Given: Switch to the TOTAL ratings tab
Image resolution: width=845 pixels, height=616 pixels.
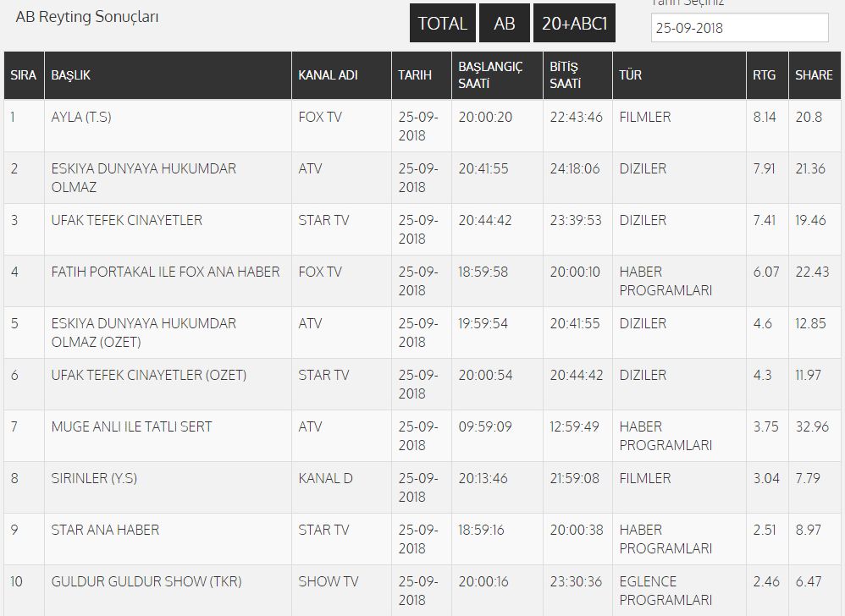Looking at the screenshot, I should click(x=443, y=23).
